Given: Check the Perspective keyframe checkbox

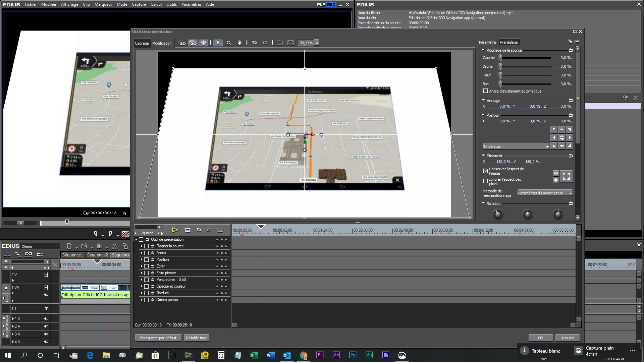Looking at the screenshot, I should tap(146, 280).
